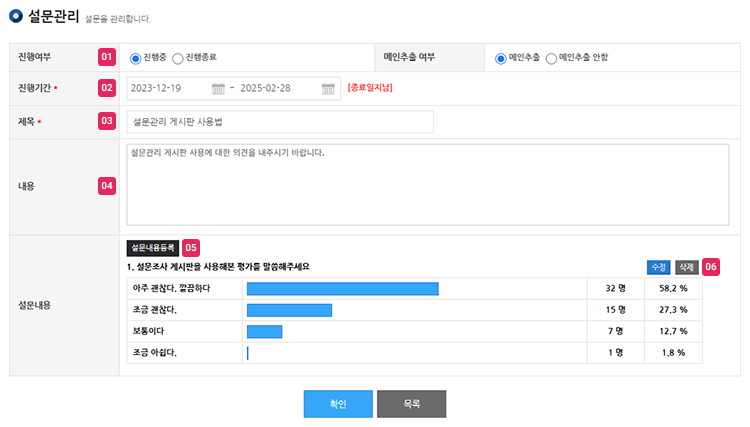Screen dimensions: 750x427
Task: Click the 32 명 count cell
Action: [x=616, y=288]
